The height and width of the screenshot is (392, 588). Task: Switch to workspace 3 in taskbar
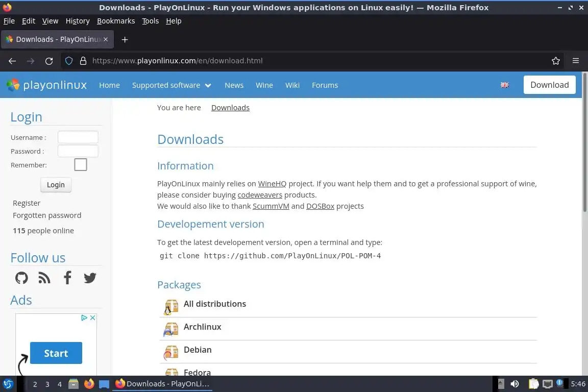click(47, 384)
